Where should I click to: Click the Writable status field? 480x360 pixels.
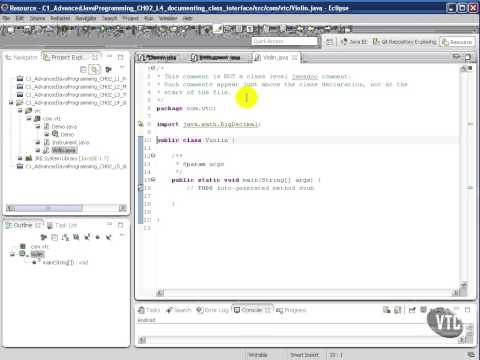(258, 355)
